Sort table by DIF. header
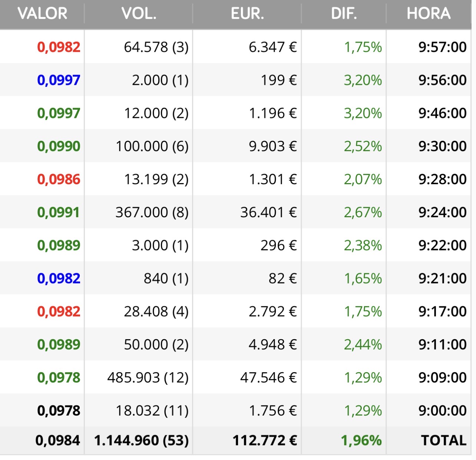The image size is (476, 460). pos(344,14)
